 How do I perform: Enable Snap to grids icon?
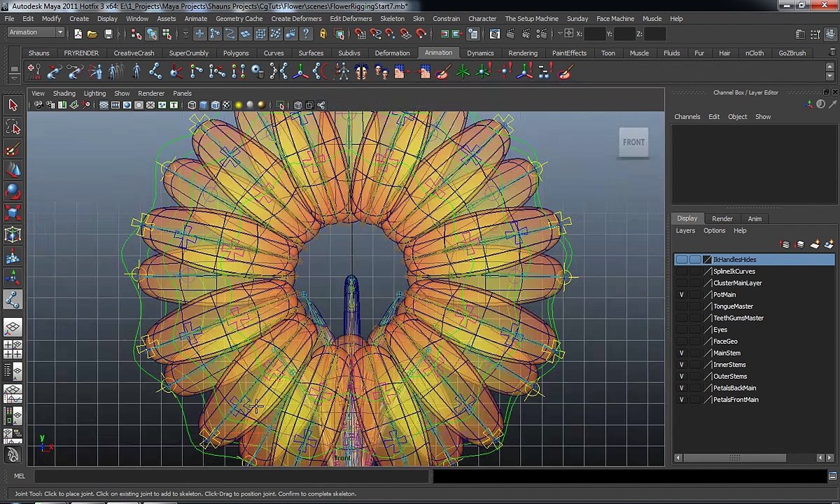point(360,34)
